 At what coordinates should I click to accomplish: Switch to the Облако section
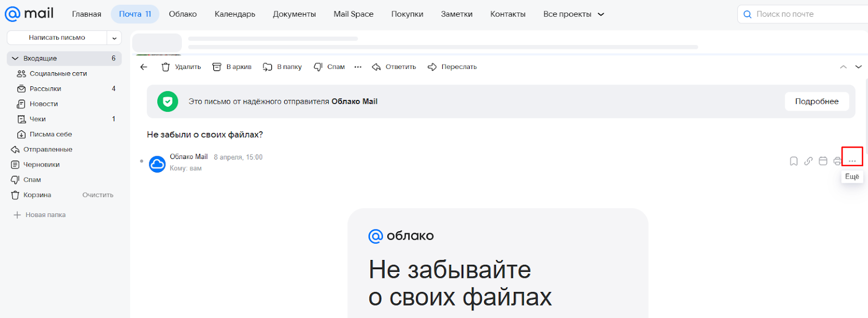[183, 14]
